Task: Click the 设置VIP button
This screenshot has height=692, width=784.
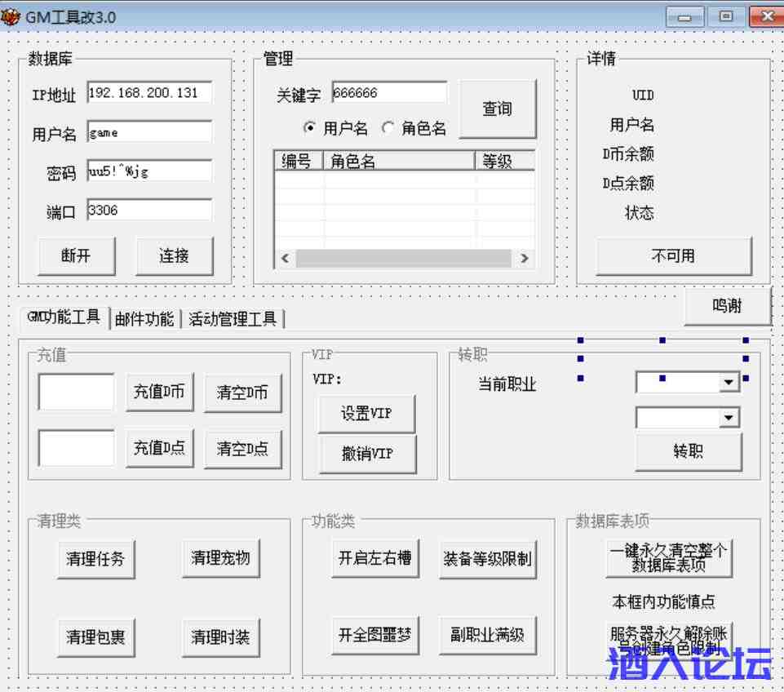Action: click(366, 414)
